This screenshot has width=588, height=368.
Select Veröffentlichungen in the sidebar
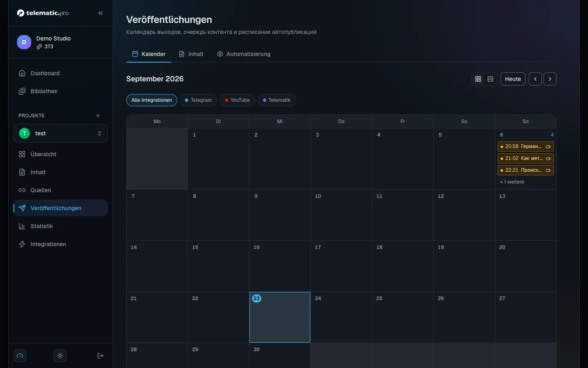pyautogui.click(x=60, y=208)
